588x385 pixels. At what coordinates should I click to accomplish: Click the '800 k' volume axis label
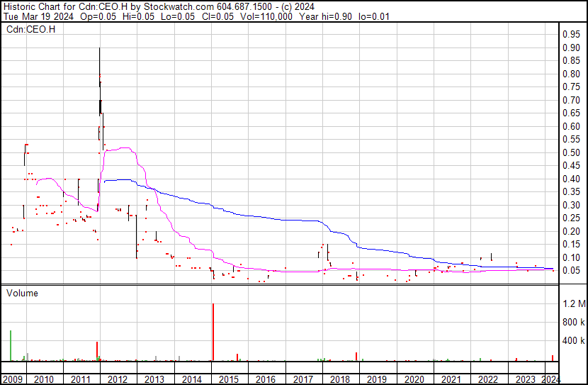574,322
